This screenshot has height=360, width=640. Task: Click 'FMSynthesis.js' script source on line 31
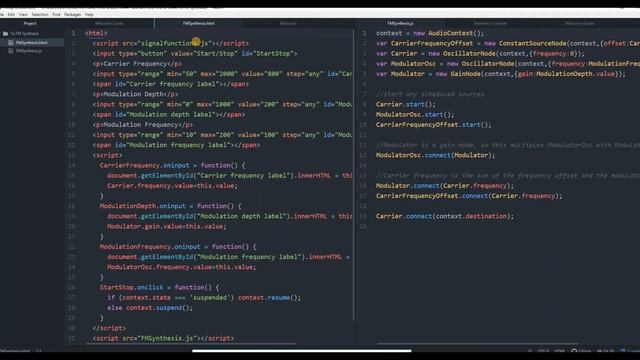pyautogui.click(x=167, y=338)
